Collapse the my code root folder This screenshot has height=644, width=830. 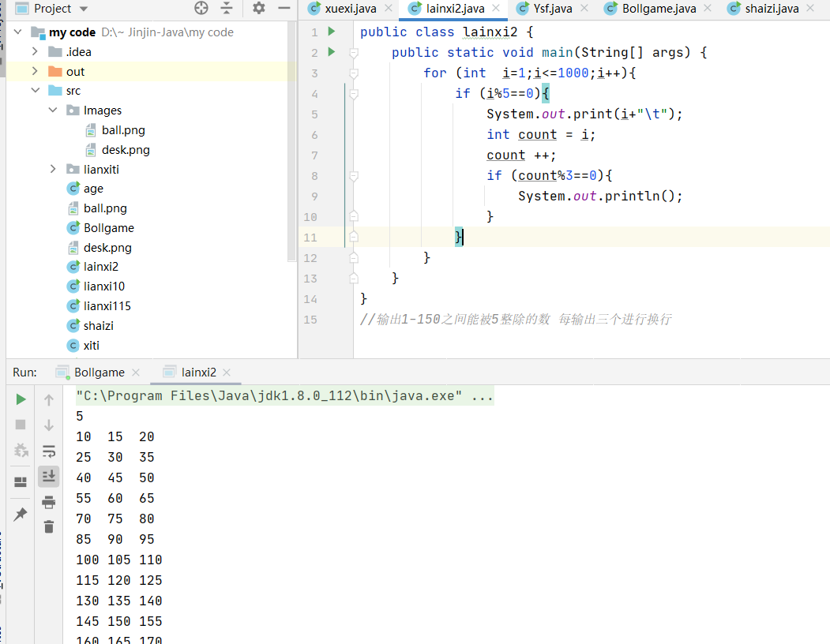click(17, 32)
